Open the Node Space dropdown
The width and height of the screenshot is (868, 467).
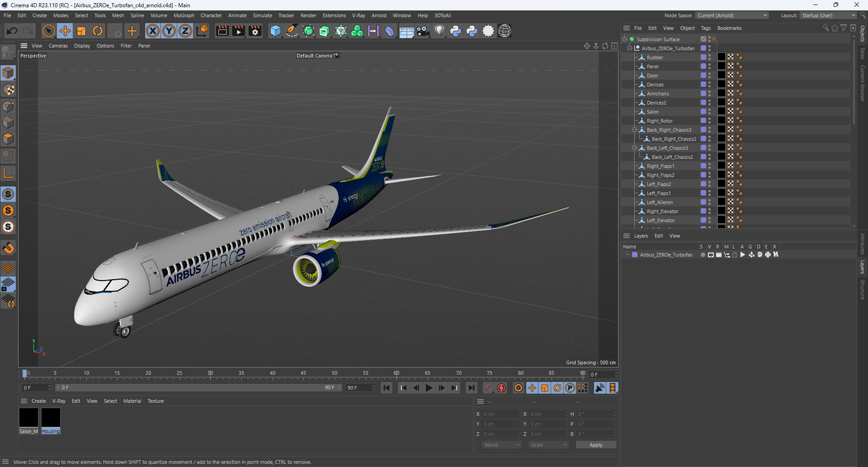coord(731,15)
